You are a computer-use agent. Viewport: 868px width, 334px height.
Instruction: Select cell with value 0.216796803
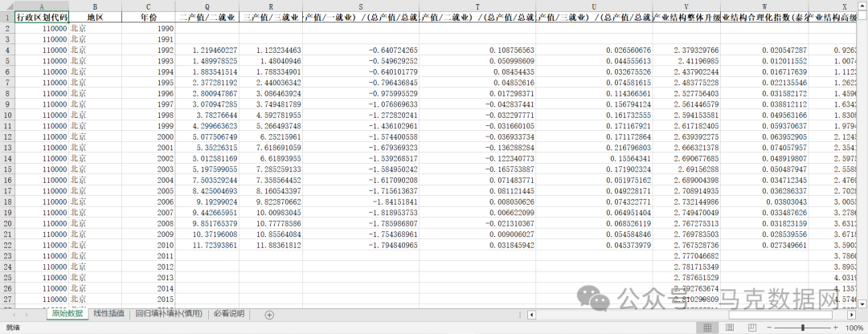[594, 148]
